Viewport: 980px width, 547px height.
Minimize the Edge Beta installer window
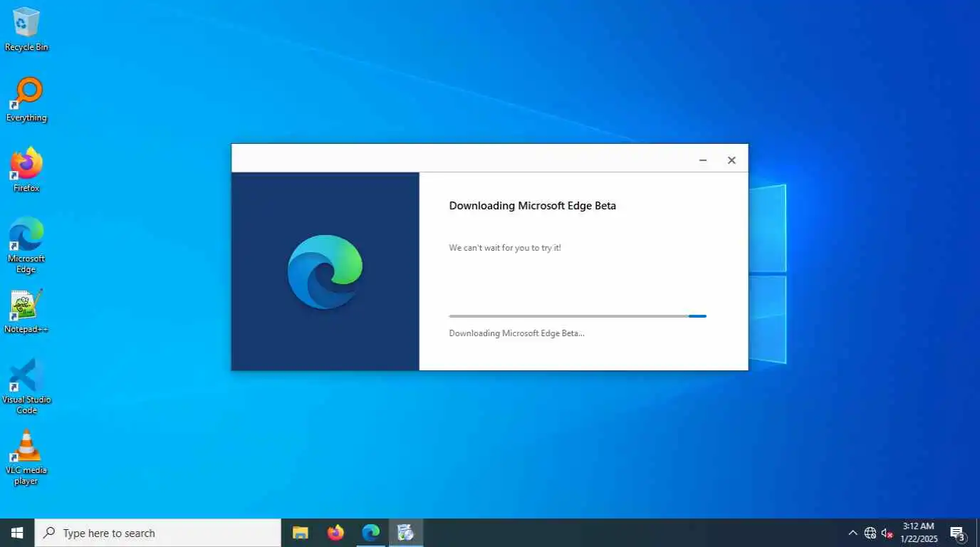tap(703, 160)
